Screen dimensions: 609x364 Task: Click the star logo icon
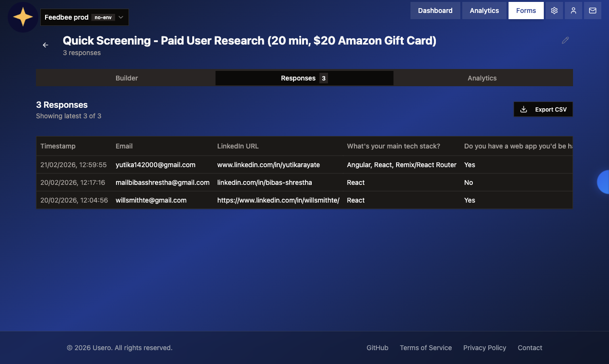pyautogui.click(x=23, y=17)
